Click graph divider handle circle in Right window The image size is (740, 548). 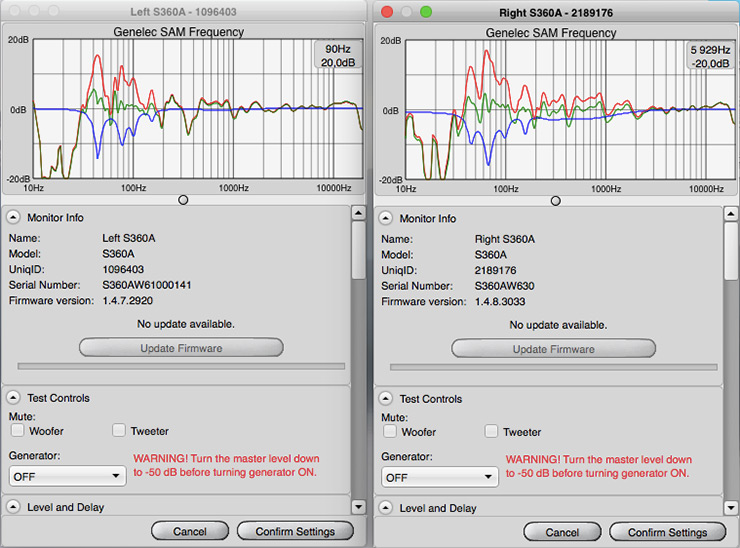click(556, 201)
